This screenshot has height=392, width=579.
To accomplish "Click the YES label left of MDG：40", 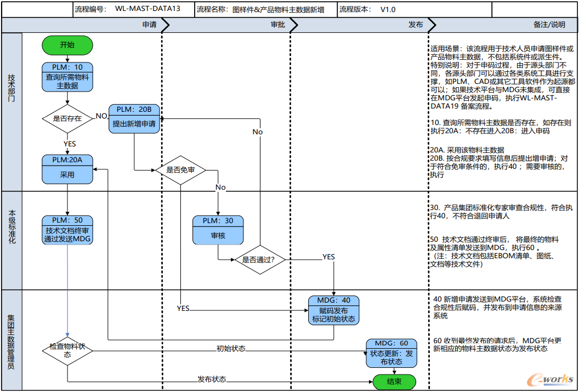I will coord(183,308).
